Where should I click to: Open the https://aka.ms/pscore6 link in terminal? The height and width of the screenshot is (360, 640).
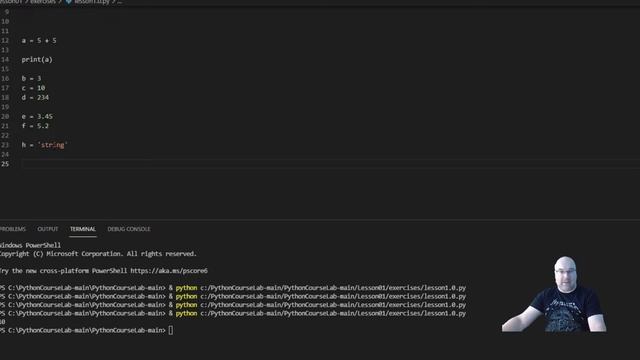(x=169, y=271)
